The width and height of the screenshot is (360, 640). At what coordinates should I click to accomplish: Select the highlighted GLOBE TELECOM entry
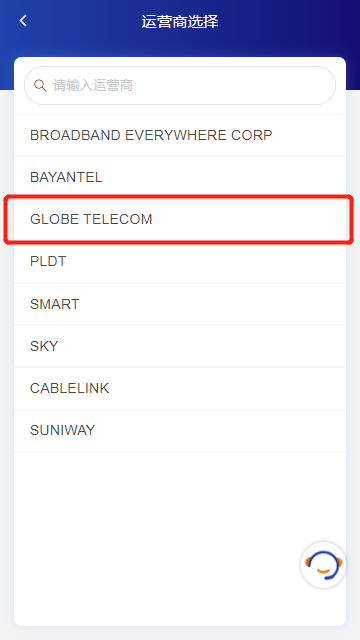(180, 219)
